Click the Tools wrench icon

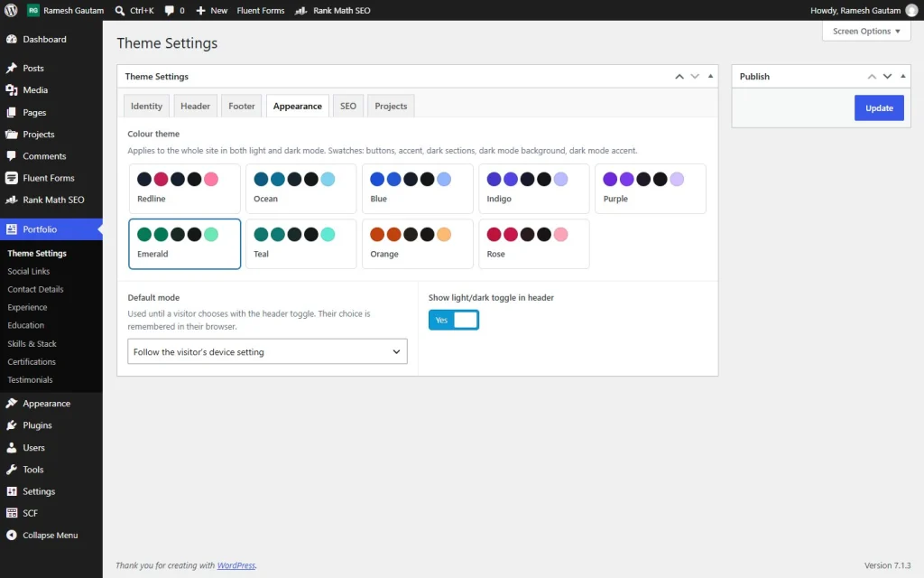(x=11, y=470)
